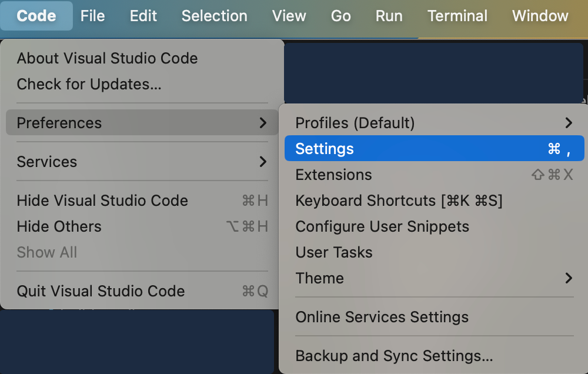Viewport: 588px width, 374px height.
Task: Open the Terminal menu
Action: click(457, 16)
